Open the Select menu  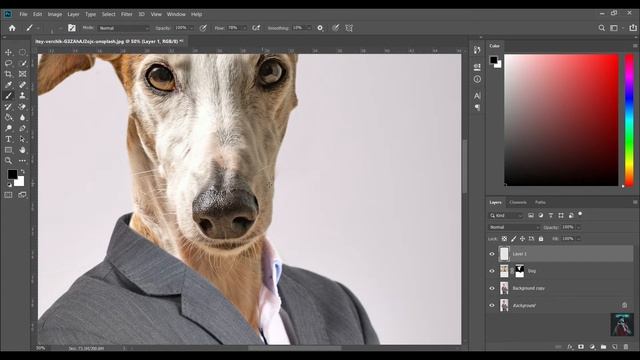(x=109, y=14)
